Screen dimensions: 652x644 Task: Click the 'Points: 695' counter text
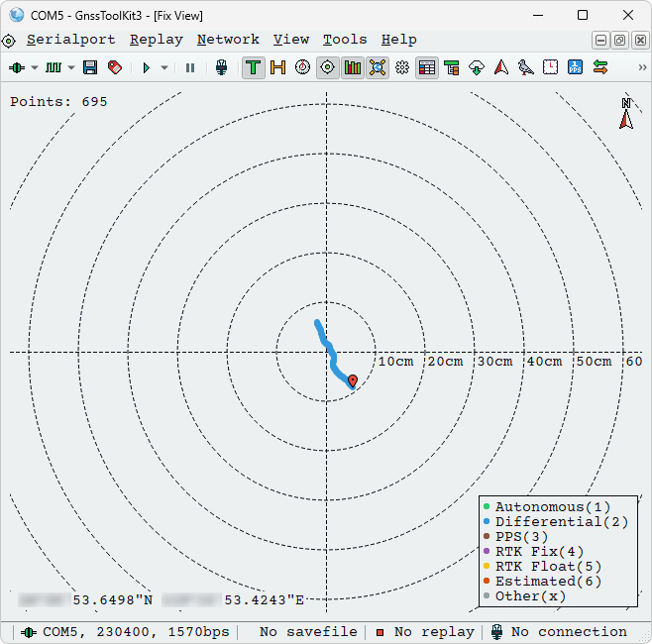tap(58, 101)
